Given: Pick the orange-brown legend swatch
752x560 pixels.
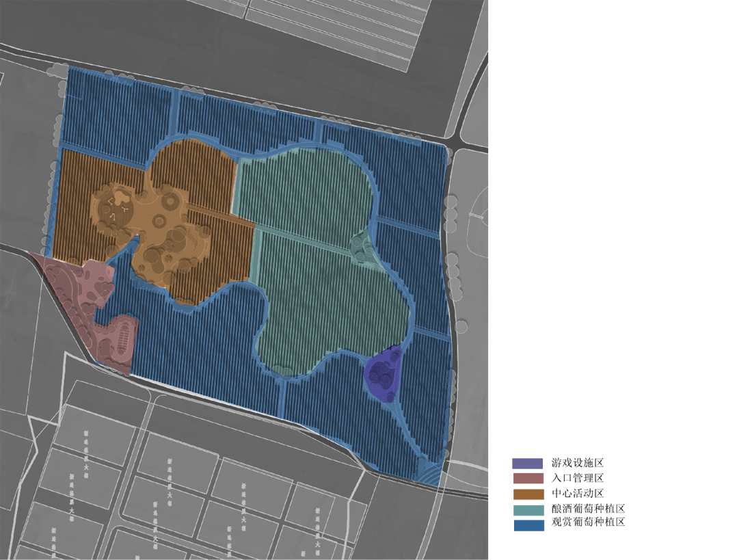Looking at the screenshot, I should (x=531, y=496).
